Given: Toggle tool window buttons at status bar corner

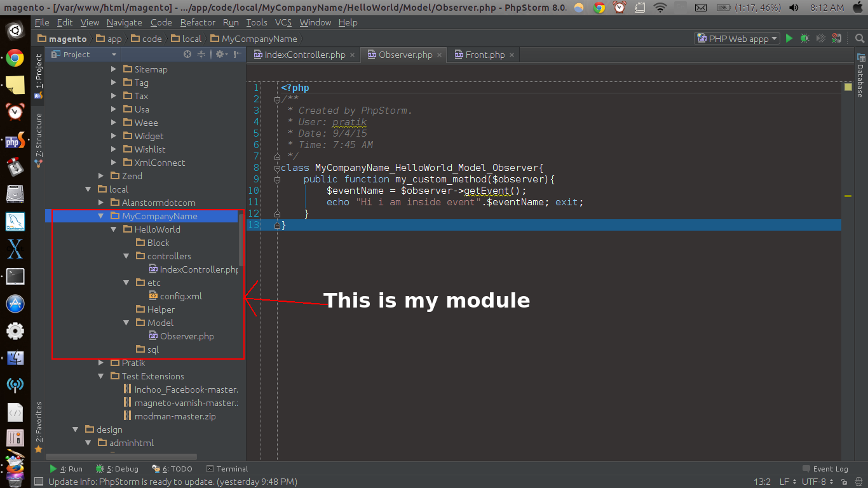Looking at the screenshot, I should click(x=39, y=482).
